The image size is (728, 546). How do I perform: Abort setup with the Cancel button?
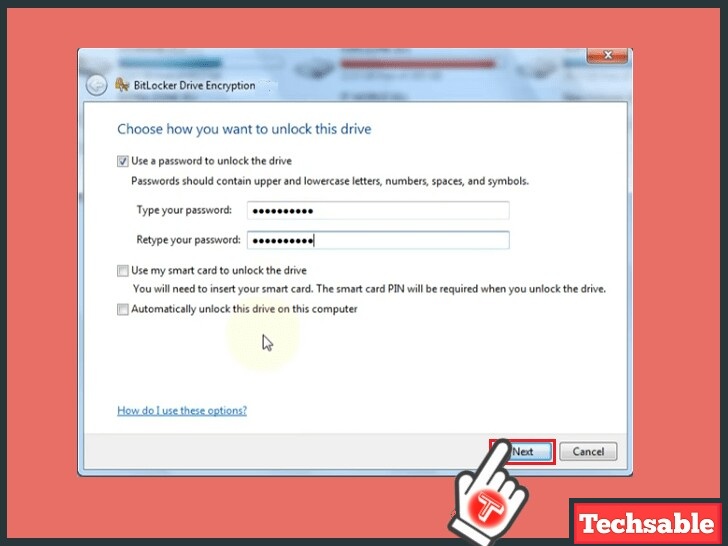(x=588, y=452)
